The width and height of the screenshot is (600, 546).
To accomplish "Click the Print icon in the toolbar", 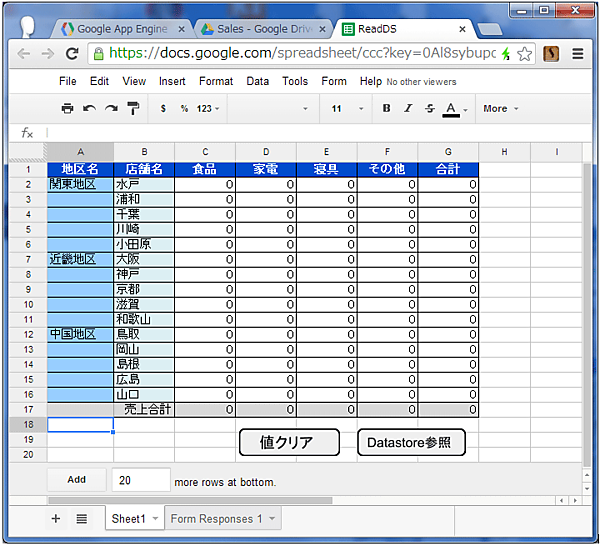I will pyautogui.click(x=67, y=108).
